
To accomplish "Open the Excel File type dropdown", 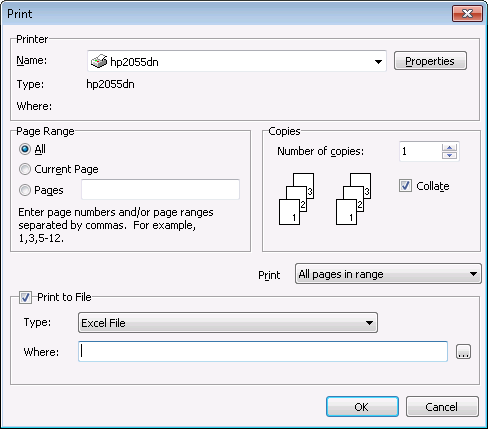I will click(x=228, y=323).
